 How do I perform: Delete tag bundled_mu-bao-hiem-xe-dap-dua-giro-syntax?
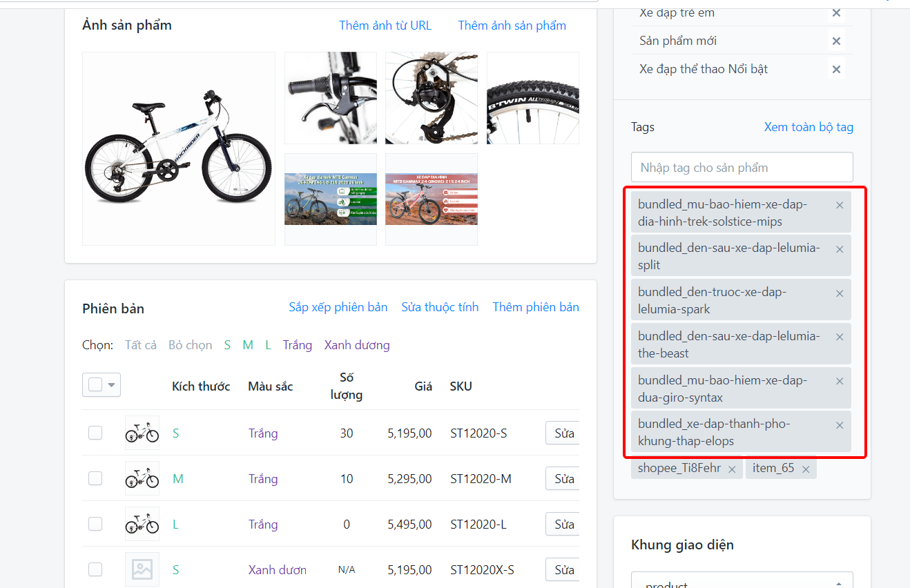tap(840, 381)
